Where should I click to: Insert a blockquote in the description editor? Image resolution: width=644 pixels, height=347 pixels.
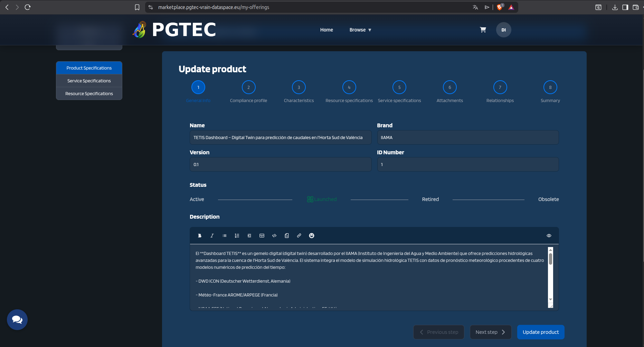249,236
